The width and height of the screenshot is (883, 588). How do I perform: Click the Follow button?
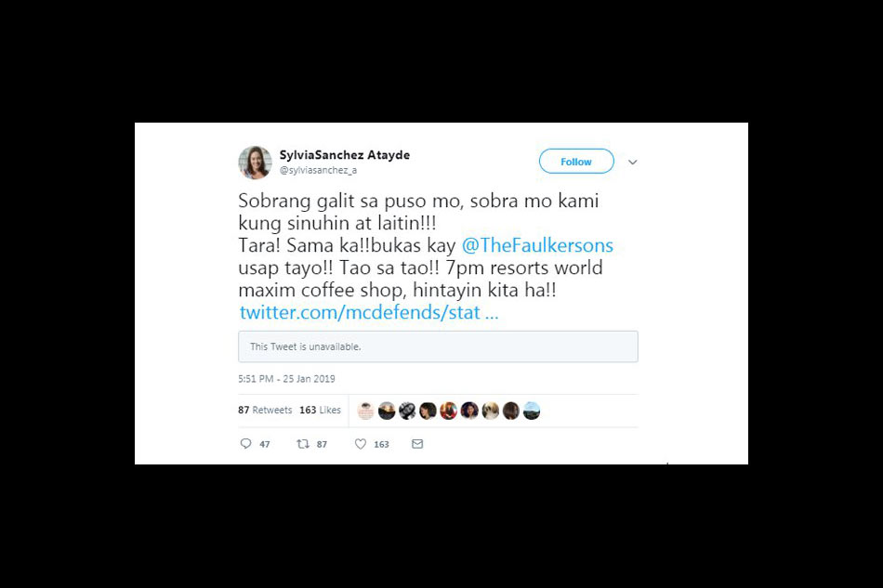pyautogui.click(x=576, y=162)
